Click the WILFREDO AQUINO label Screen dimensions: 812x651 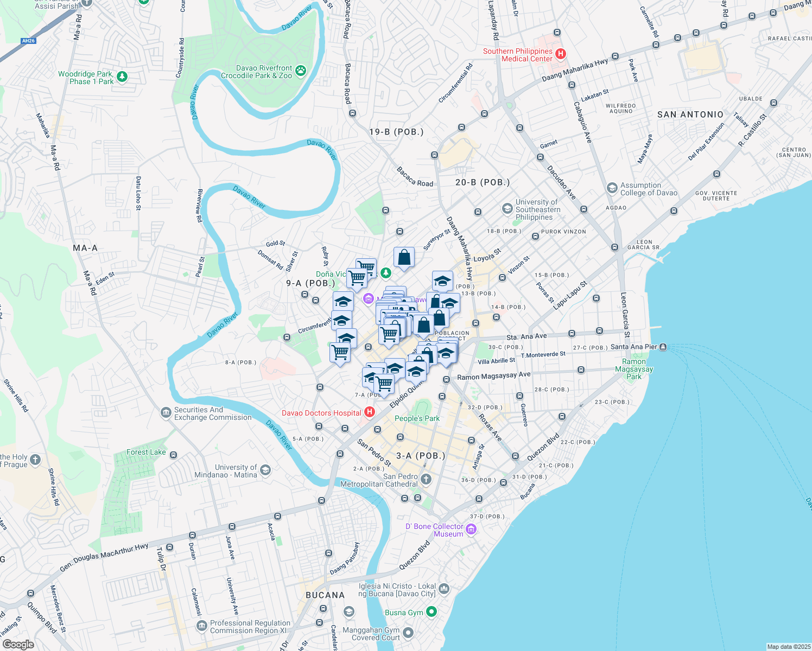pos(621,108)
